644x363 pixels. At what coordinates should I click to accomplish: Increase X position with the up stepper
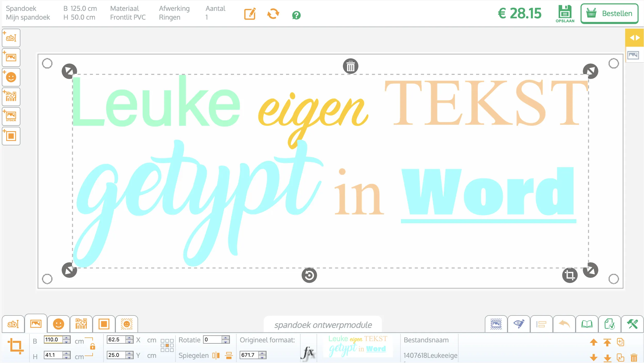click(130, 338)
